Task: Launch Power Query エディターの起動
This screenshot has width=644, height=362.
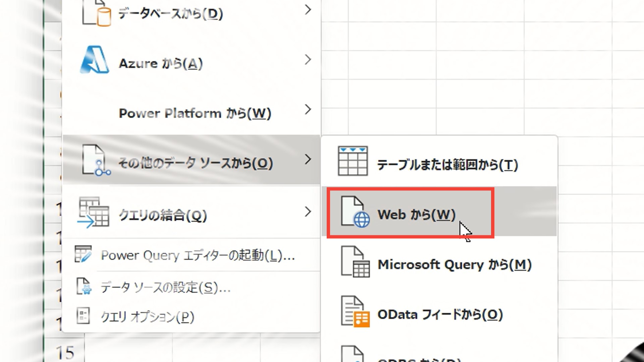Action: click(x=198, y=256)
